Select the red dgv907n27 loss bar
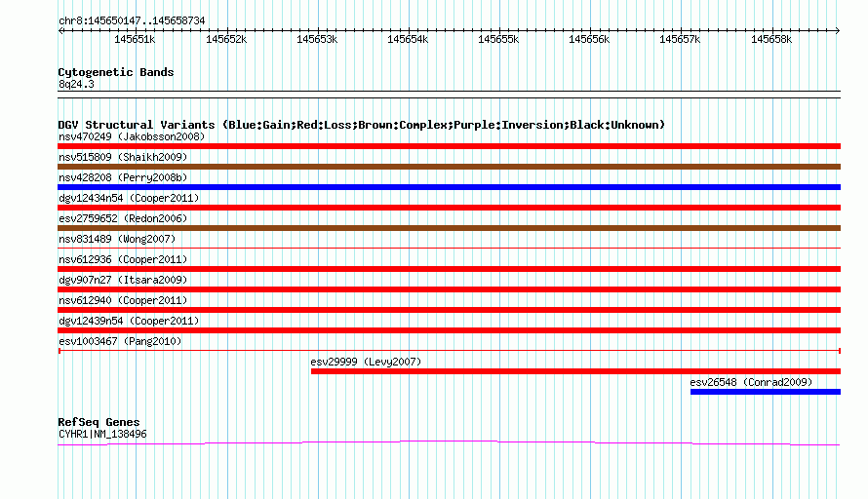Viewport: 868px width, 499px height. 449,289
